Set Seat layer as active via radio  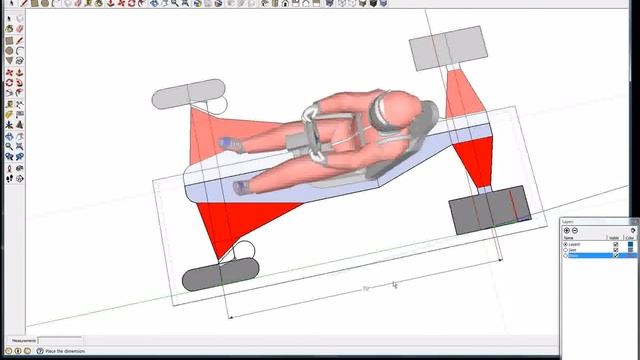566,250
